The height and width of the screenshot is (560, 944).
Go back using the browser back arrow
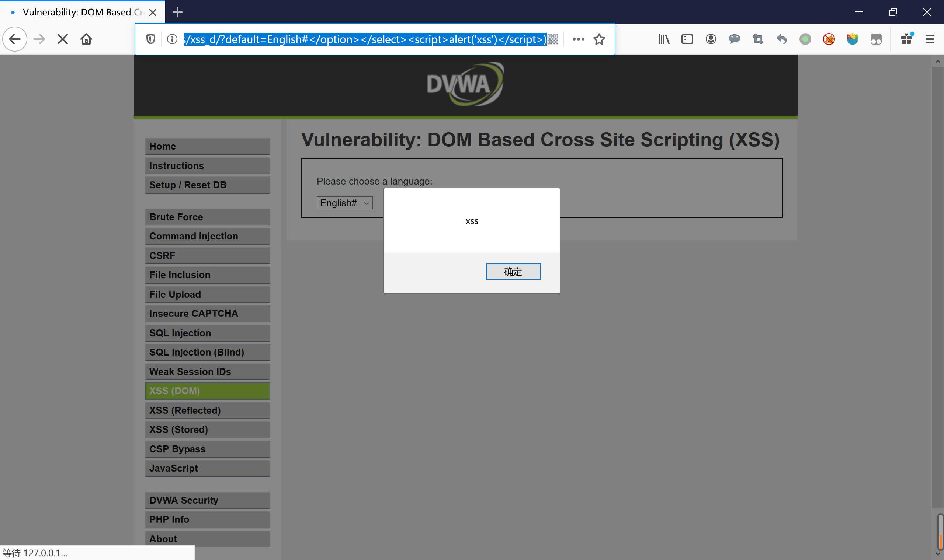click(15, 39)
